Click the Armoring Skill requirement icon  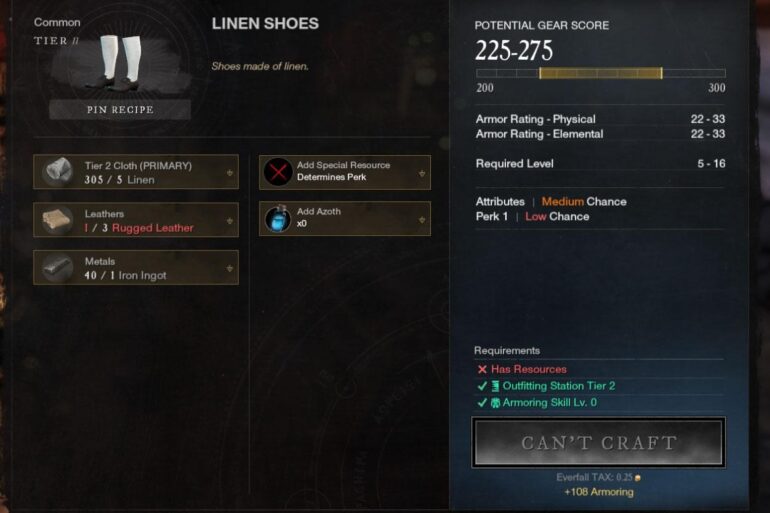coord(495,403)
